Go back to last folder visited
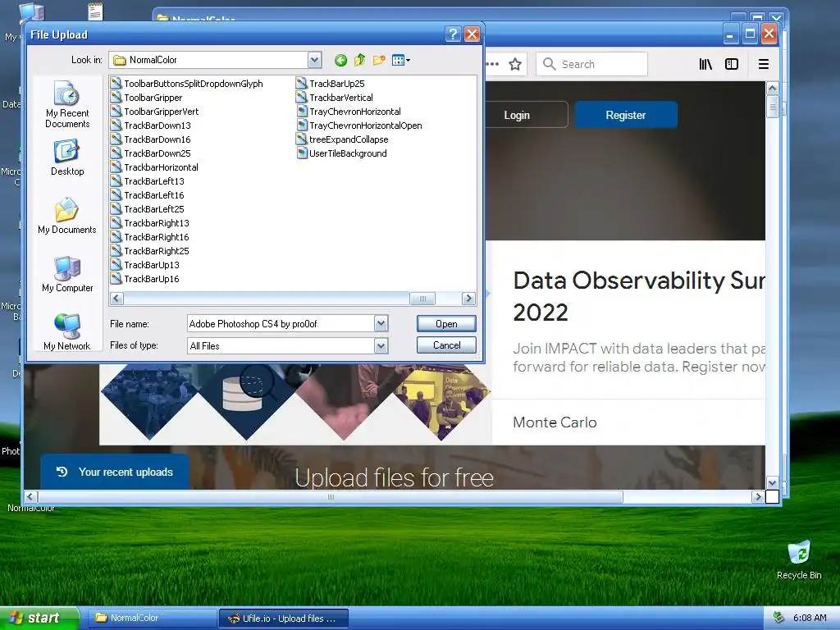The height and width of the screenshot is (630, 840). point(340,60)
